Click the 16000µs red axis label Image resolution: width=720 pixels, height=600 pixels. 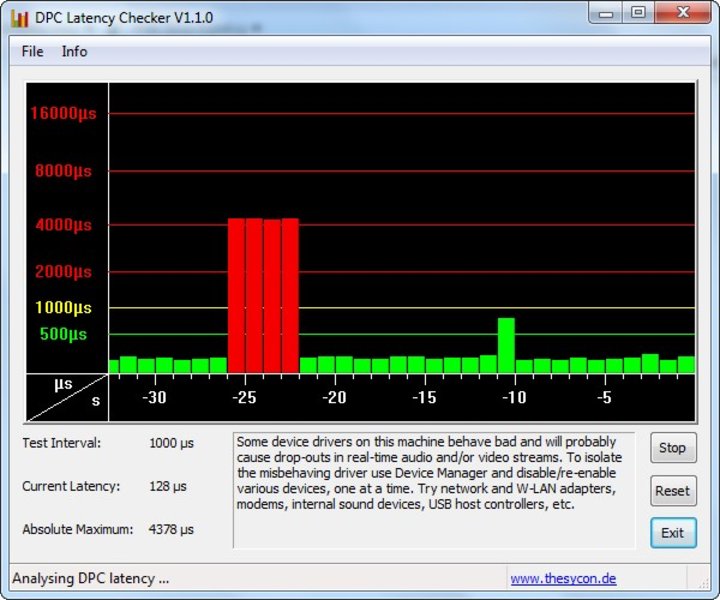pos(62,113)
